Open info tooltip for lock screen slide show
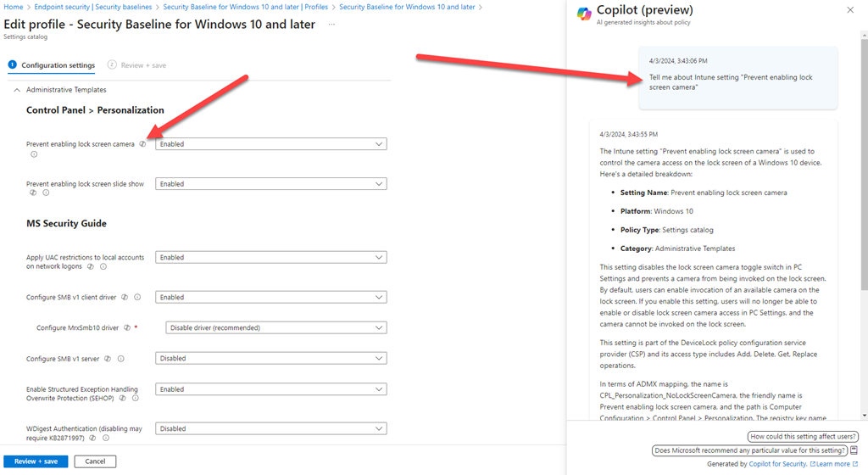868x475 pixels. coord(46,193)
